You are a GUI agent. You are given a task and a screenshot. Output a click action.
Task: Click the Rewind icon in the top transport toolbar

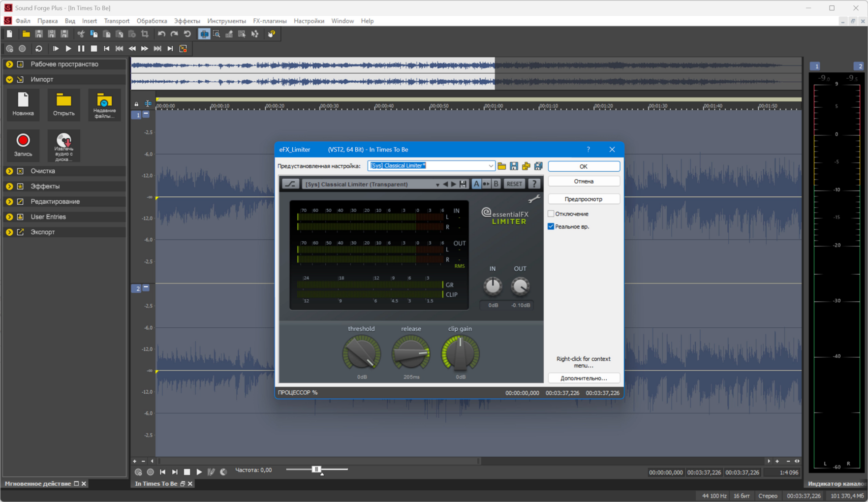(132, 49)
